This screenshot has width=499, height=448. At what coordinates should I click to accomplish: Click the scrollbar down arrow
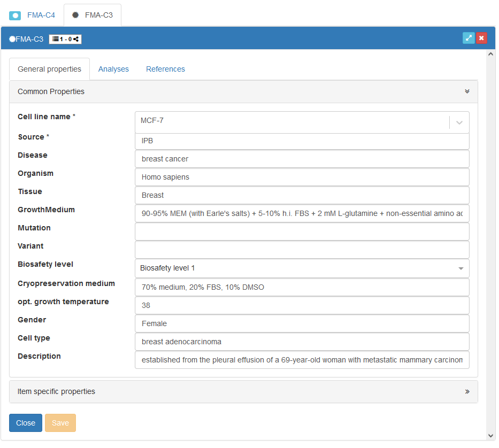pos(491,436)
